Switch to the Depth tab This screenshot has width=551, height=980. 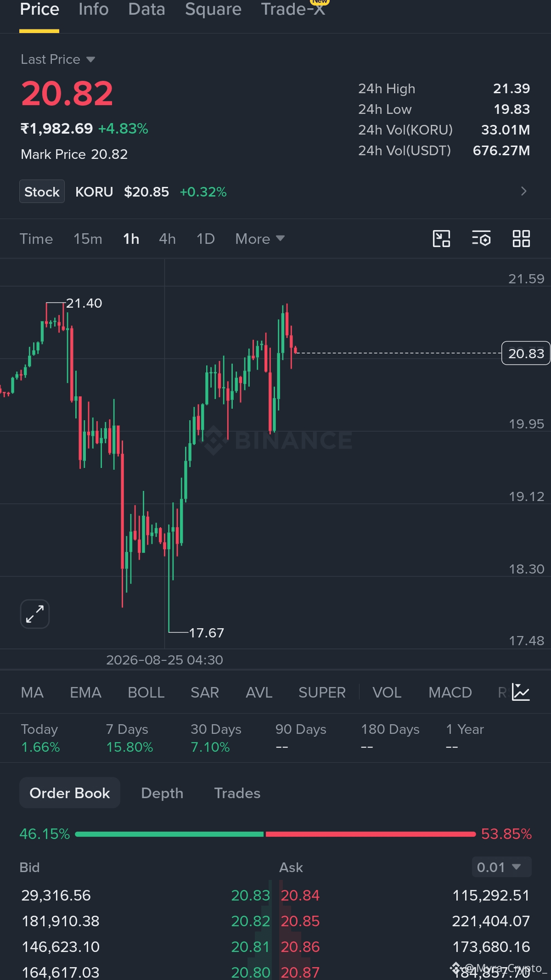click(x=162, y=793)
